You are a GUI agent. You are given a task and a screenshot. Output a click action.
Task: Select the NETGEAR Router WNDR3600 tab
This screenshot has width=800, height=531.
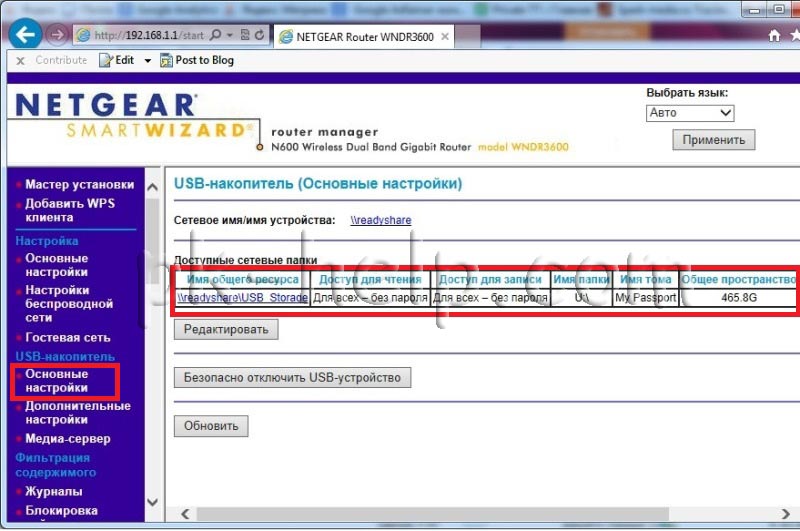pos(364,37)
